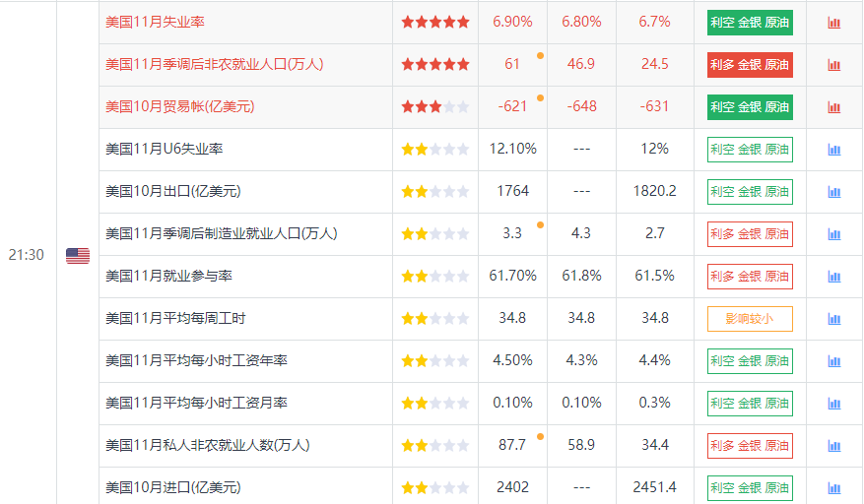
Task: Click orange dot beside private payroll 87.7
Action: (540, 436)
